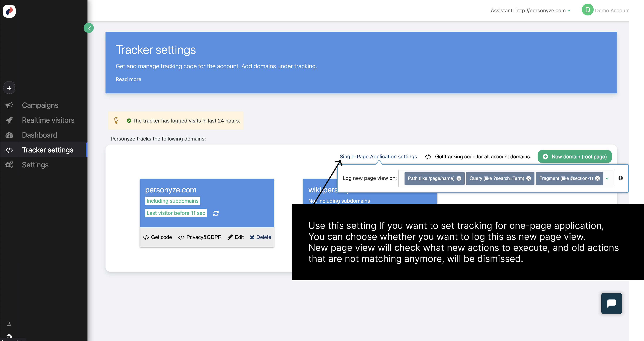Click the Dashboard gauge icon
The image size is (644, 341).
click(x=9, y=135)
